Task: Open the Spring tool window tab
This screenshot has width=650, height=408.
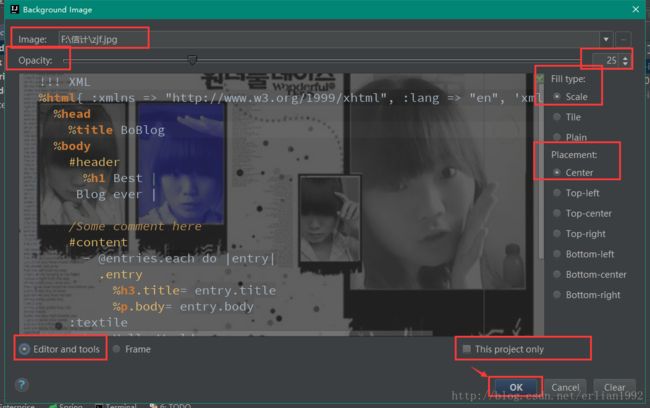Action: pos(66,406)
